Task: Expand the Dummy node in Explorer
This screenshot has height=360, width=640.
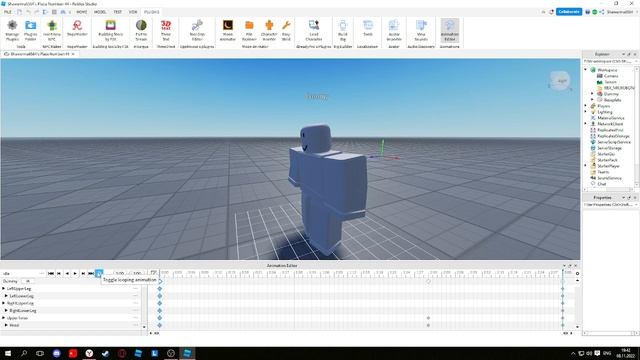Action: tap(592, 94)
